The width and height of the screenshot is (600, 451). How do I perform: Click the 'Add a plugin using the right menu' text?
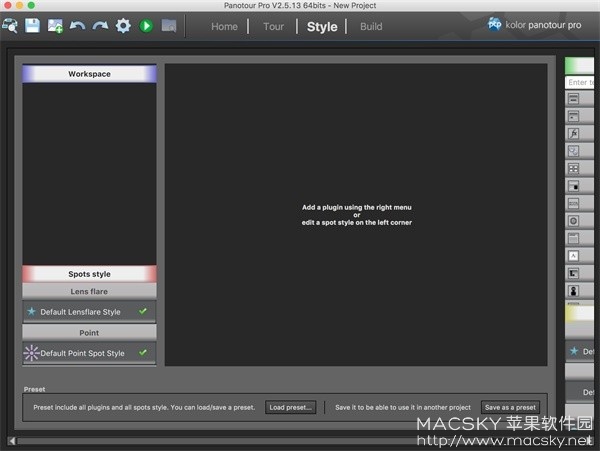(357, 207)
